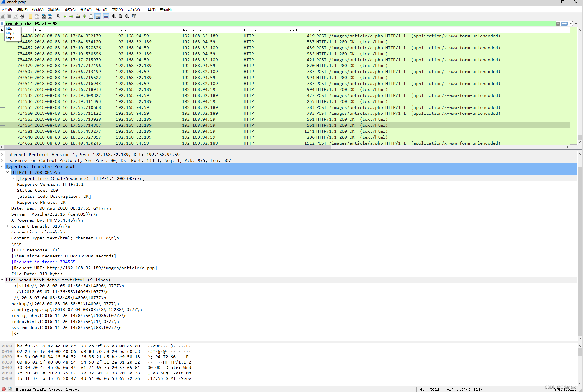Open the 分析(A) menu
Viewport: 583px width, 392px height.
pyautogui.click(x=86, y=10)
